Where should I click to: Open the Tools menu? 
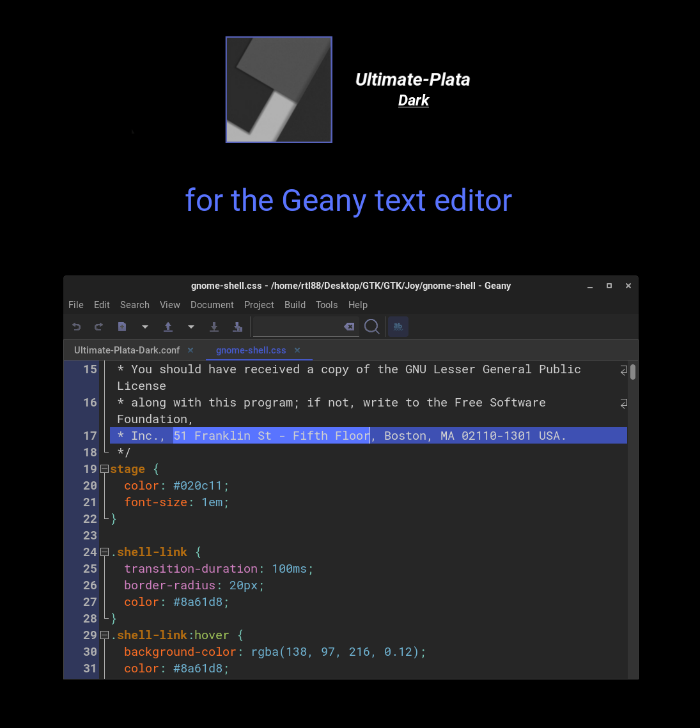(327, 305)
